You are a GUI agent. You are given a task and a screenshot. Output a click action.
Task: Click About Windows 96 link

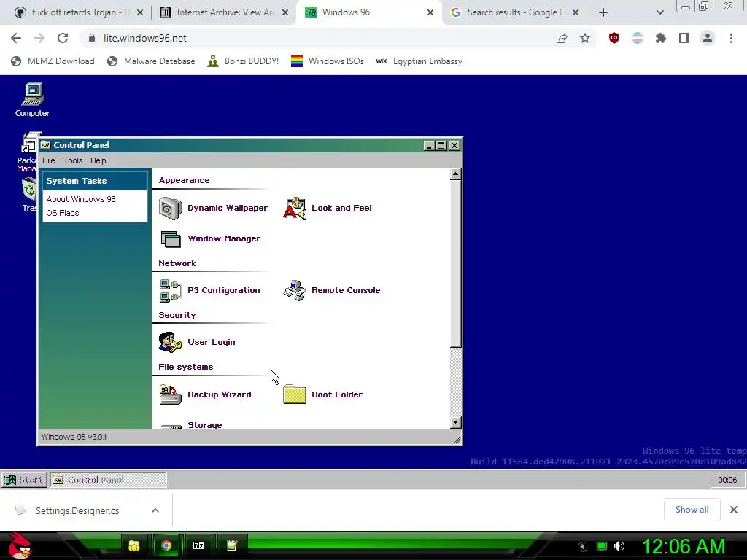[81, 199]
